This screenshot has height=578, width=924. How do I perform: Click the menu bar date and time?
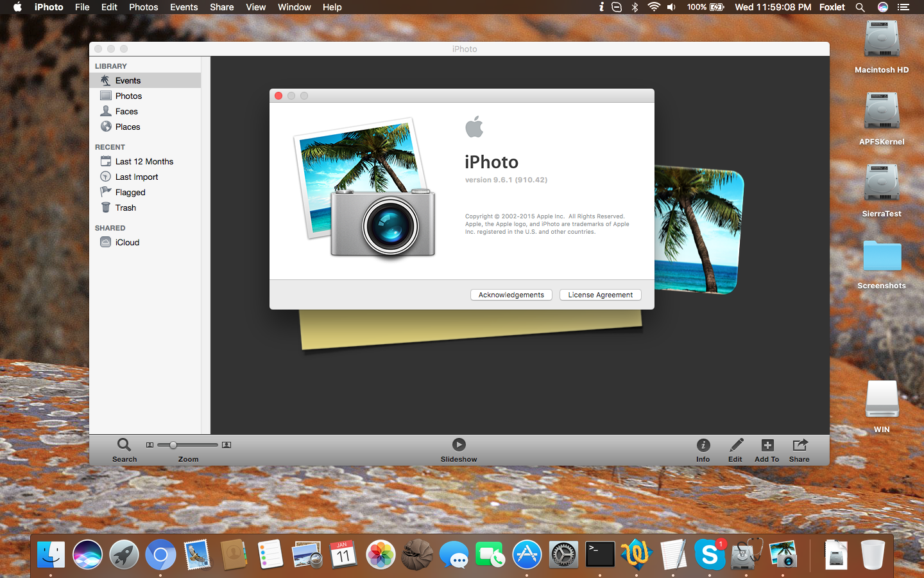pyautogui.click(x=773, y=7)
